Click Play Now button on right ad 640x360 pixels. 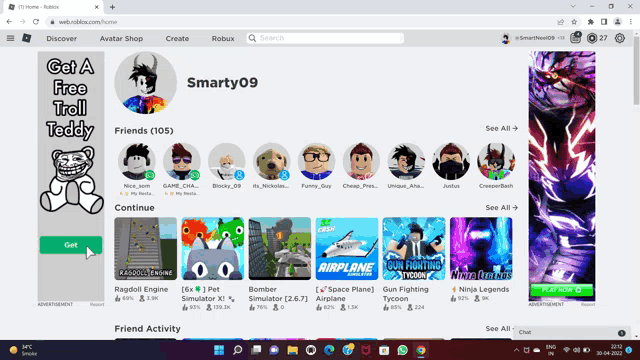[562, 290]
